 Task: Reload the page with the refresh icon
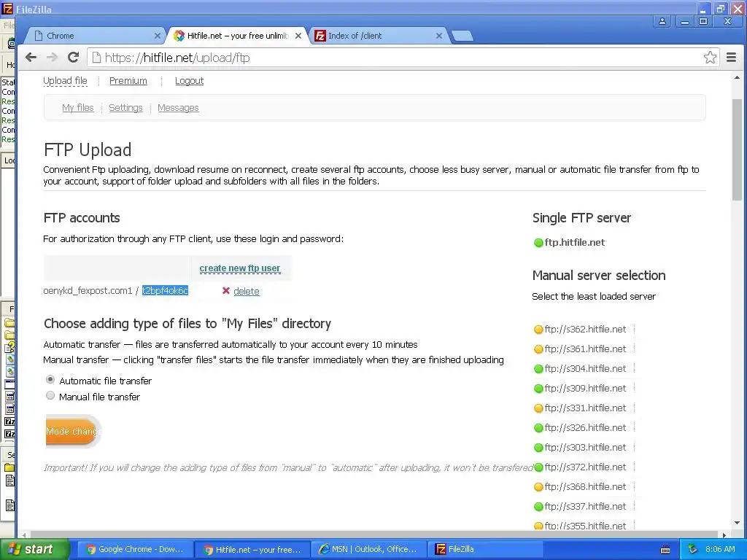coord(73,58)
